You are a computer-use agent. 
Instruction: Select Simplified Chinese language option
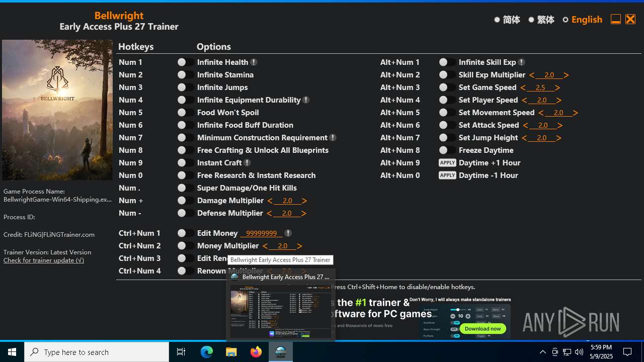coord(507,20)
